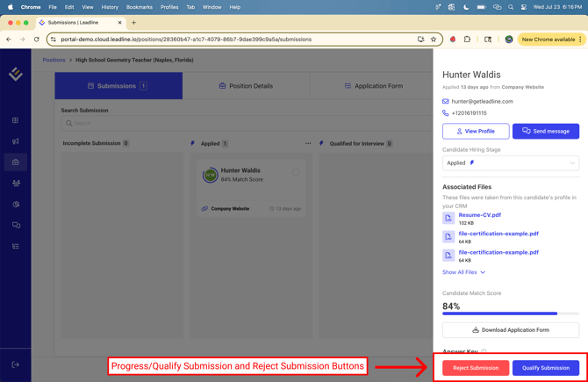Viewport: 588px width, 382px height.
Task: Tick the Hunter Waldis card checkbox
Action: coord(296,172)
